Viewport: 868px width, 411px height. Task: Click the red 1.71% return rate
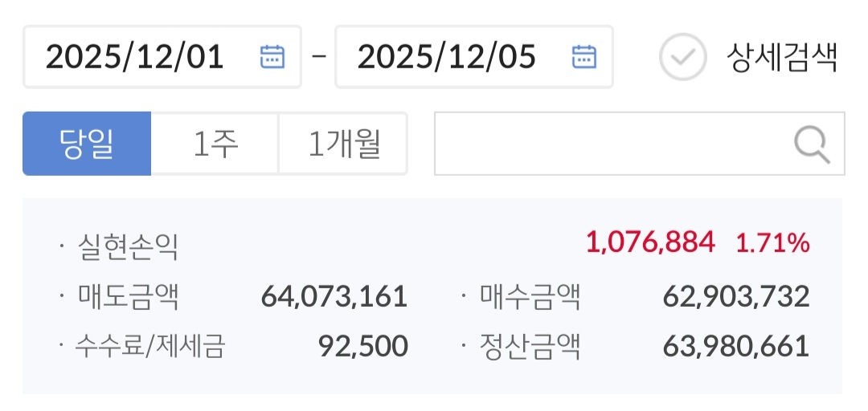[772, 242]
